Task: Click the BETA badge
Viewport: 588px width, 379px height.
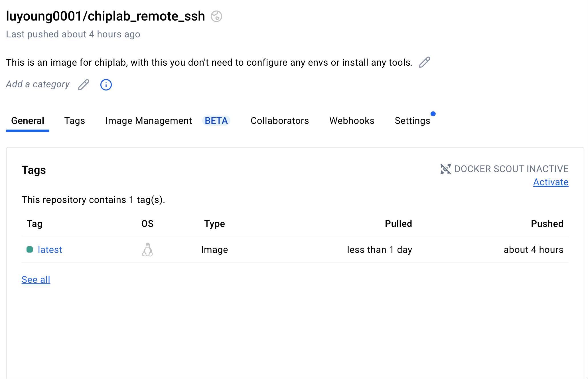Action: [216, 121]
